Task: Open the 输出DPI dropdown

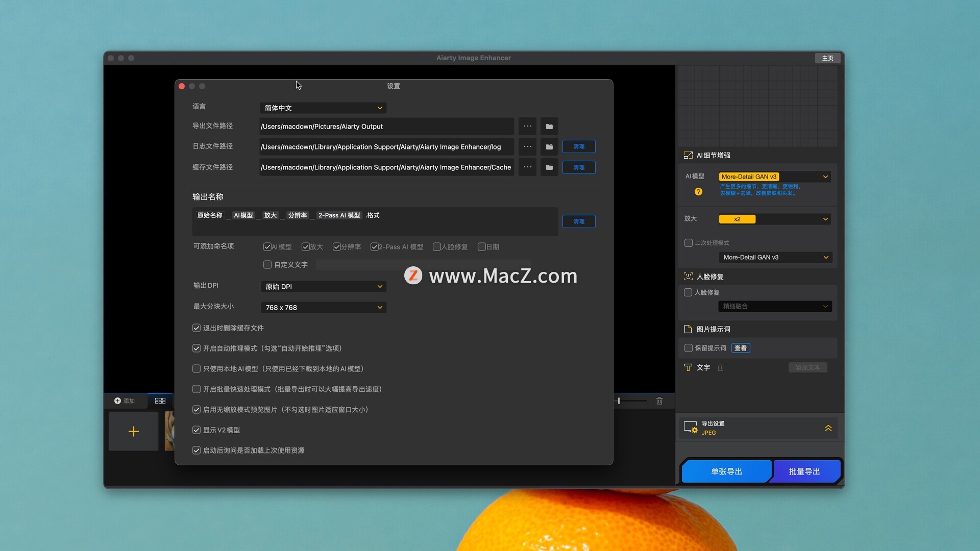Action: pos(323,287)
